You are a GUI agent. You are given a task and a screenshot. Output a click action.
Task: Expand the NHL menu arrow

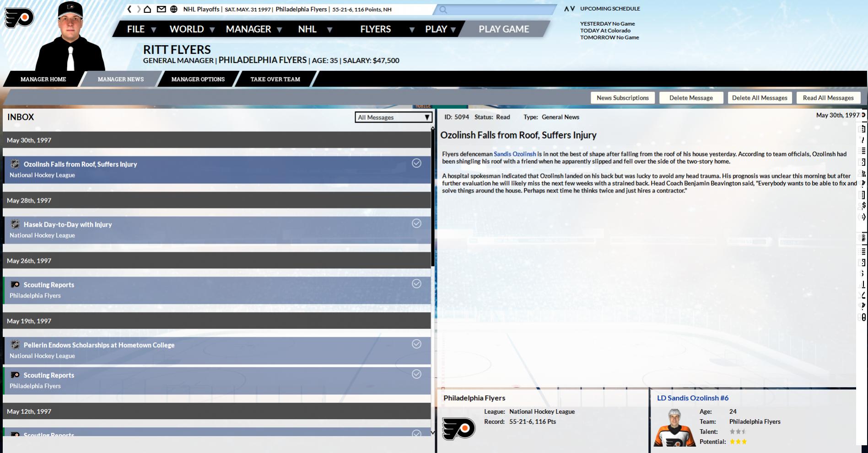[x=329, y=30]
